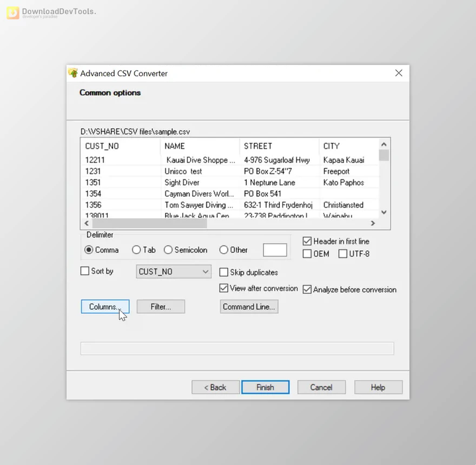Screen dimensions: 476x465
Task: Enable the OEM encoding checkbox
Action: (315, 254)
